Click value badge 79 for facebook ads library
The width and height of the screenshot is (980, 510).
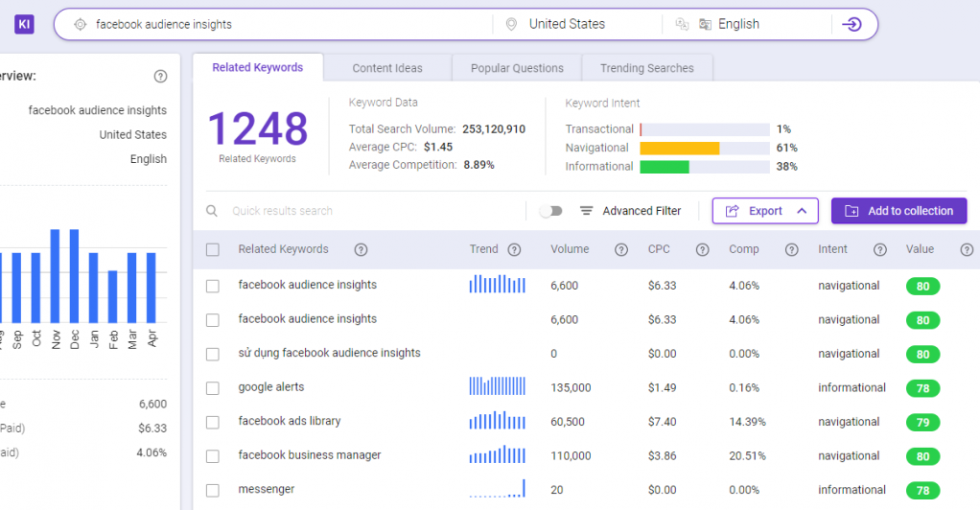point(923,423)
